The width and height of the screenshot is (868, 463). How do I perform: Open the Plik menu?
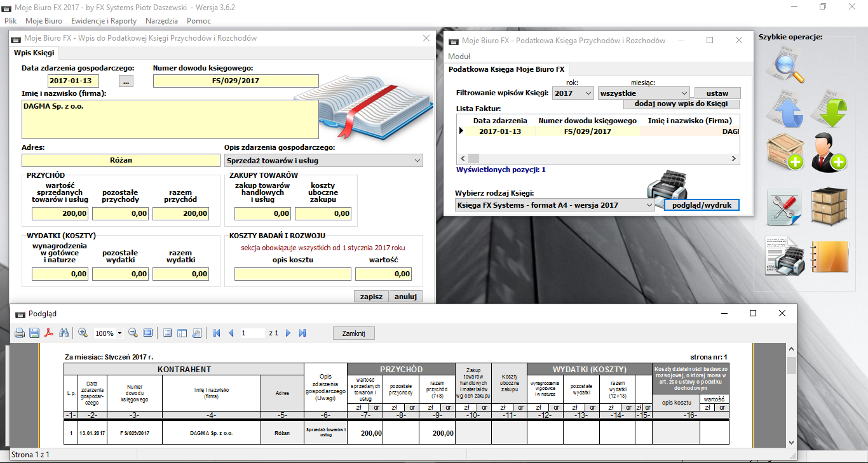[x=10, y=21]
